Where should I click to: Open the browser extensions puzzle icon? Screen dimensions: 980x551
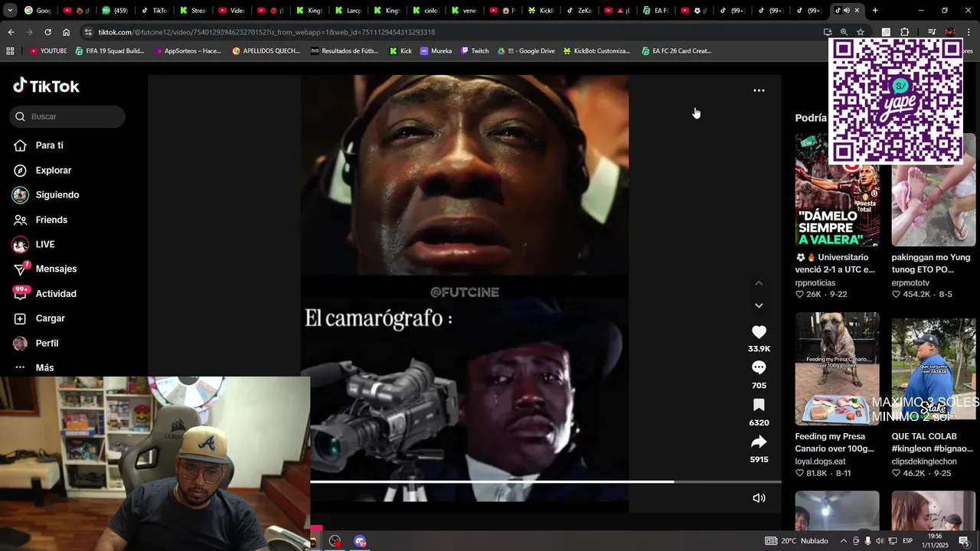(x=904, y=32)
